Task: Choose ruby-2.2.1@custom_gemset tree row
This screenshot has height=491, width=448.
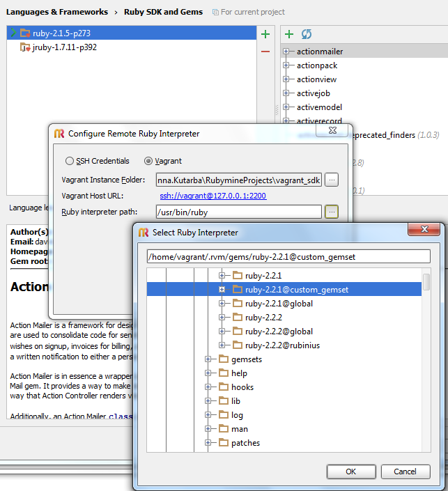Action: point(284,289)
